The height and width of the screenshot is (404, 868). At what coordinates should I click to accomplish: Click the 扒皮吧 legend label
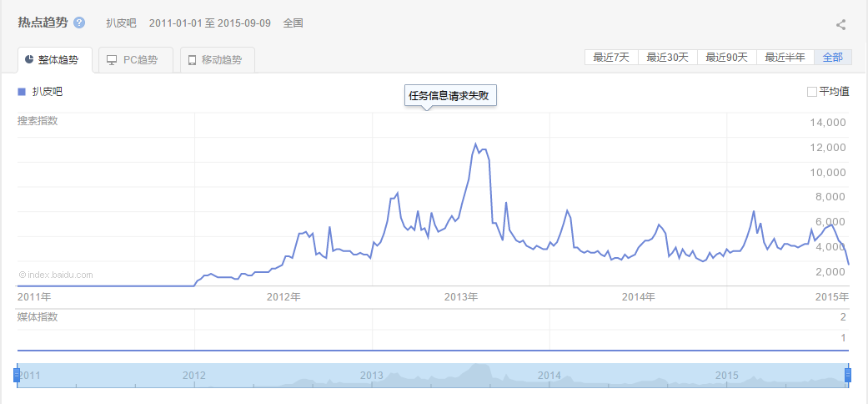pyautogui.click(x=48, y=92)
